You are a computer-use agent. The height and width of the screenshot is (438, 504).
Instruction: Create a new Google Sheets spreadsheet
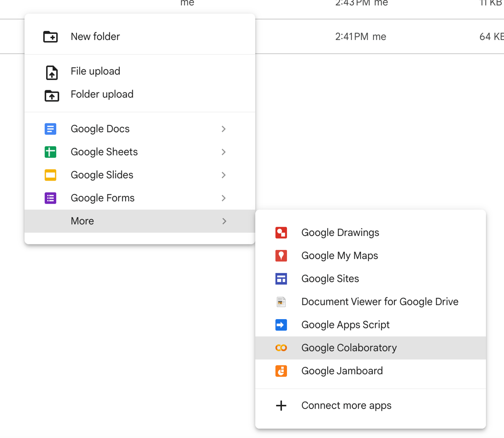(140, 152)
